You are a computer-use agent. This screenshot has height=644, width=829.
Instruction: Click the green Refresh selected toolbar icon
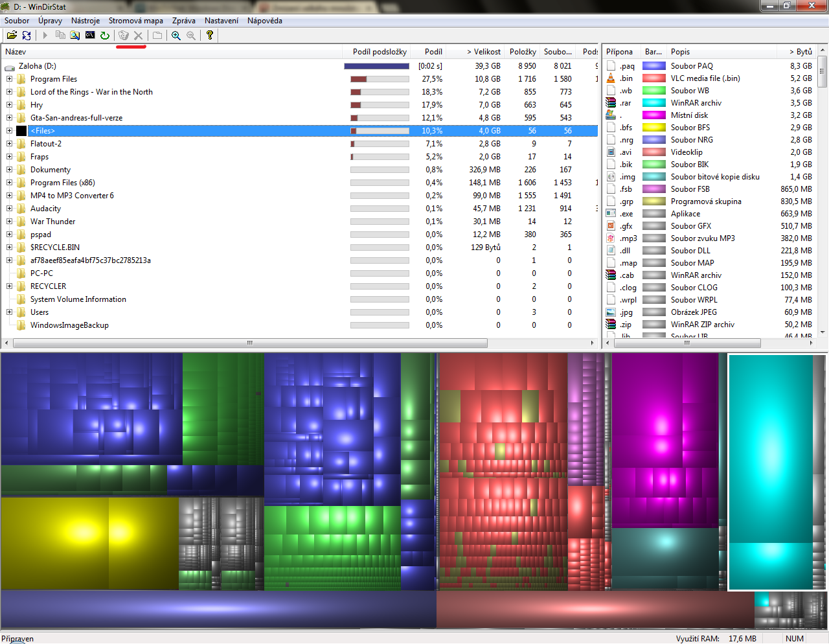pos(105,36)
